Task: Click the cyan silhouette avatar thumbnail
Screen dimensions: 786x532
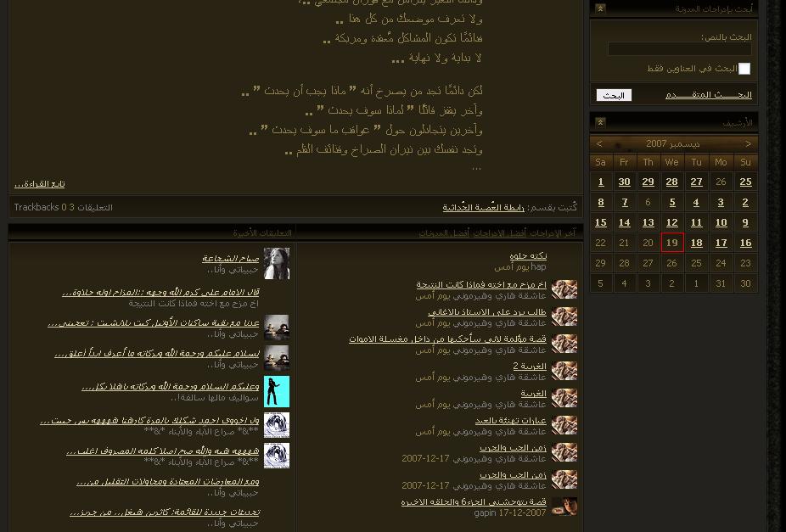Action: 277,391
